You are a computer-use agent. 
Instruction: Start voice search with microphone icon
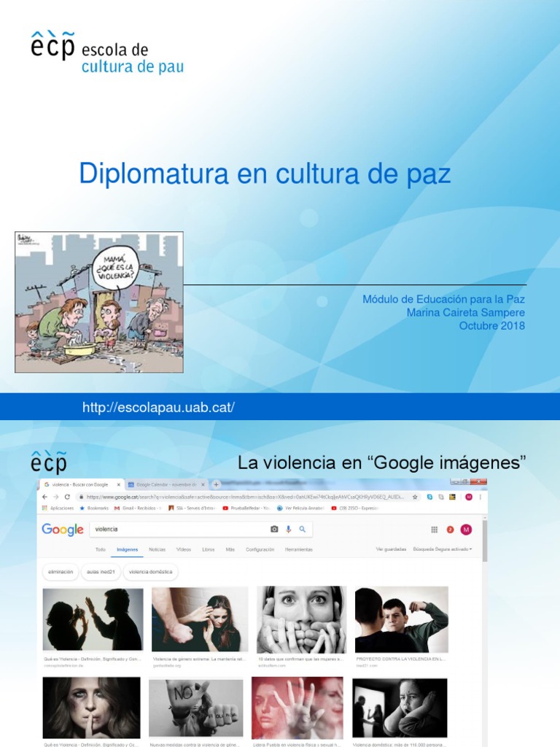288,530
